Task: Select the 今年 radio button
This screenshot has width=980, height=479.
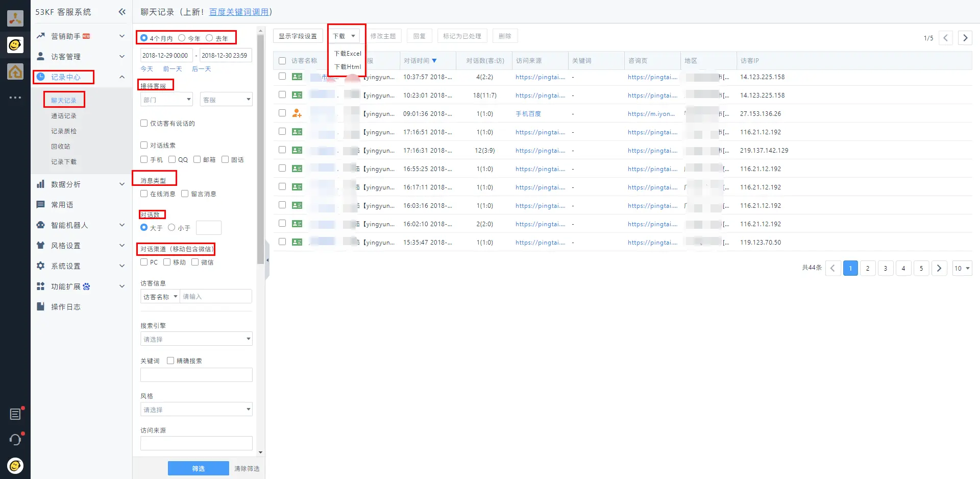Action: [x=182, y=38]
